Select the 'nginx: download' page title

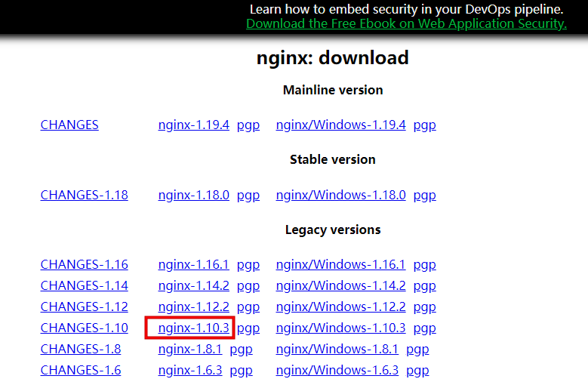coord(333,58)
